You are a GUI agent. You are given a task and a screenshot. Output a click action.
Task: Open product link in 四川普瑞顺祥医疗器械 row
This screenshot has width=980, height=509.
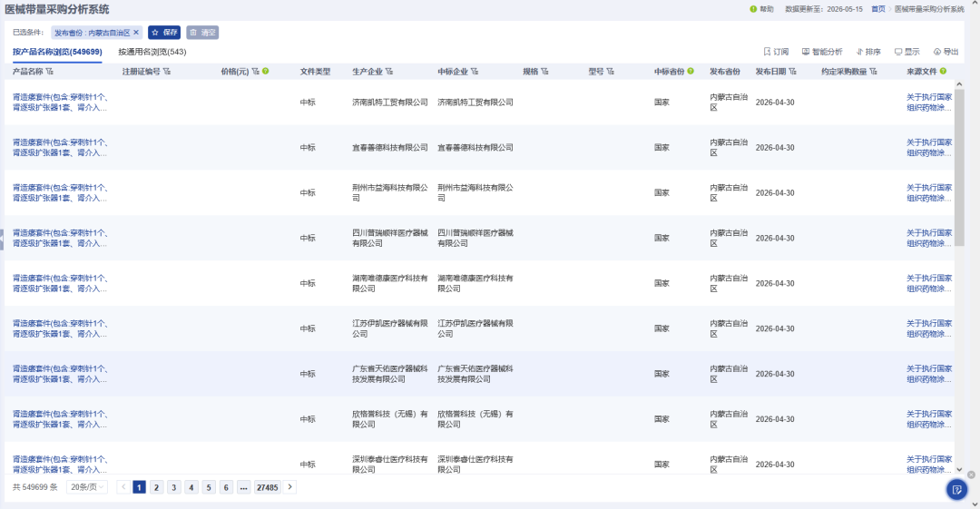pos(60,239)
